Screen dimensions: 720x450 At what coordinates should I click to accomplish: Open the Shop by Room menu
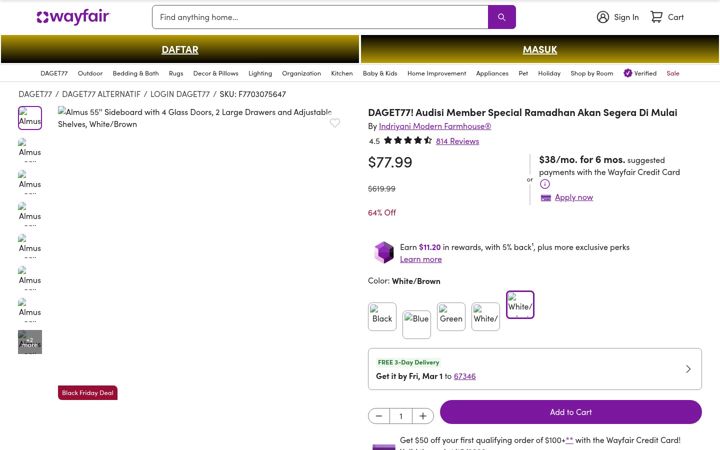[x=592, y=73]
